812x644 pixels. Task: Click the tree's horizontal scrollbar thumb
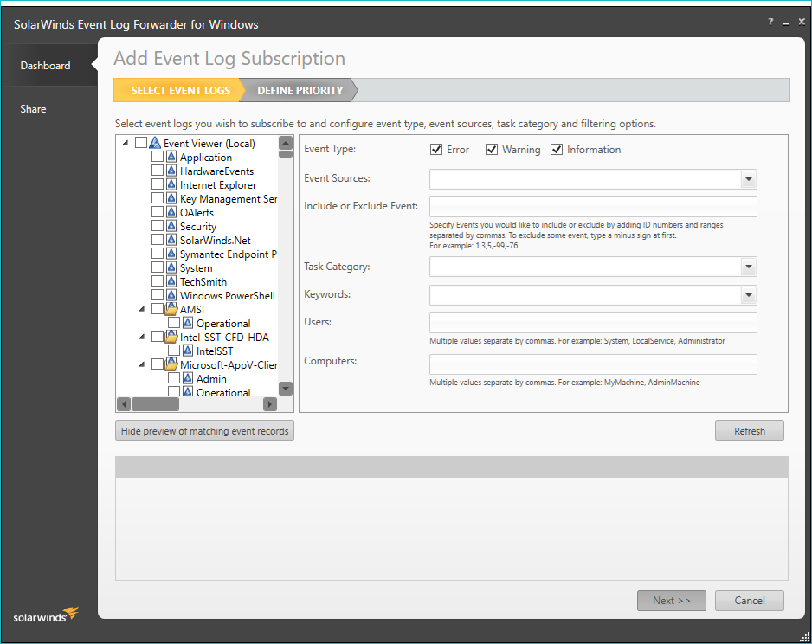coord(156,404)
